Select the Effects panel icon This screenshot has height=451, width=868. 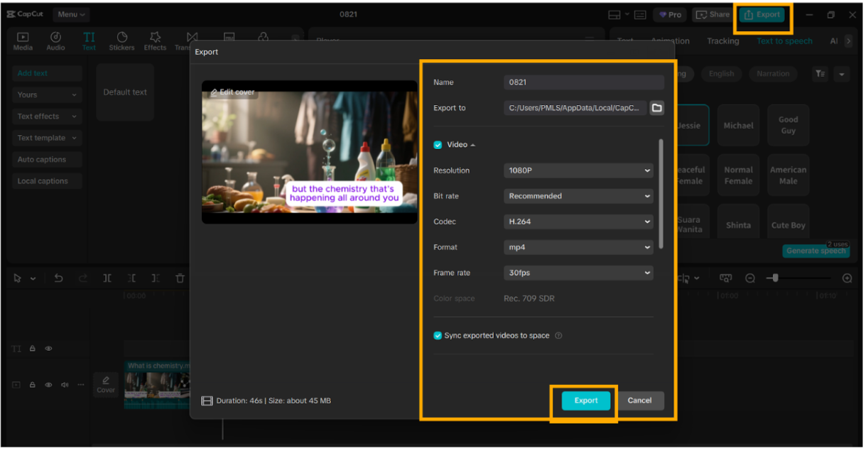pyautogui.click(x=155, y=40)
